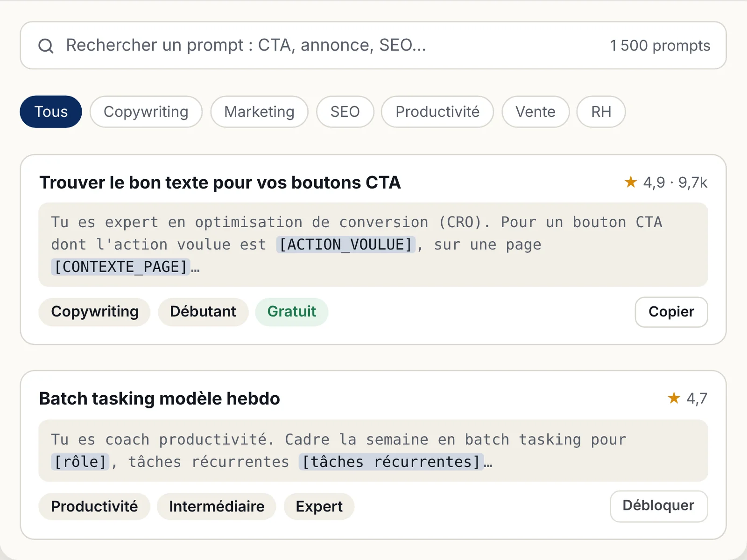This screenshot has width=747, height=560.
Task: Click the Copywriting tag on CTA card
Action: [x=95, y=312]
